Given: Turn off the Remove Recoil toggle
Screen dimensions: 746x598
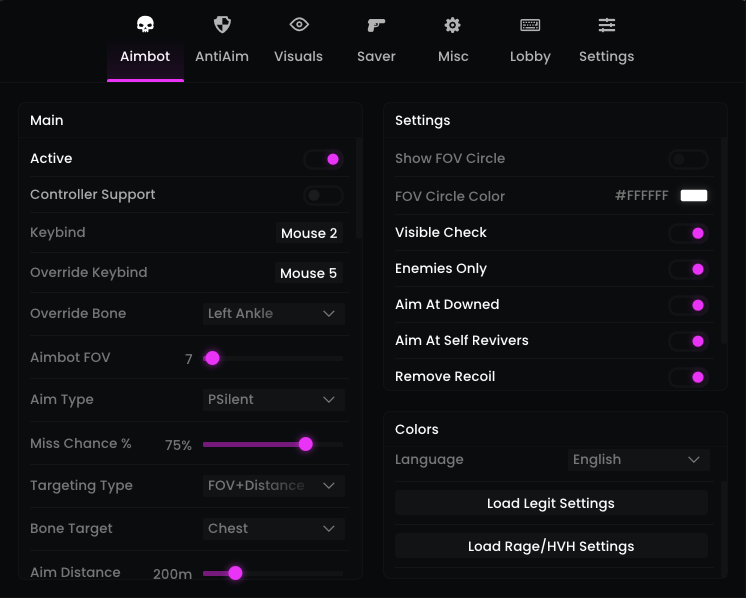Looking at the screenshot, I should 688,377.
